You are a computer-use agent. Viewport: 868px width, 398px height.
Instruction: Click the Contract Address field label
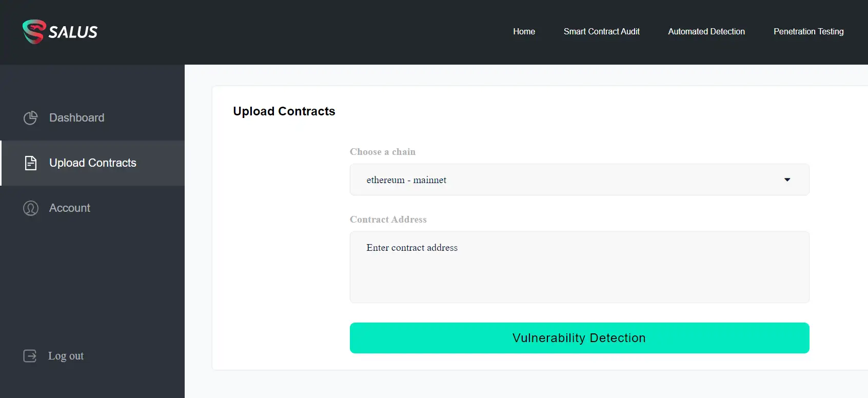coord(388,220)
